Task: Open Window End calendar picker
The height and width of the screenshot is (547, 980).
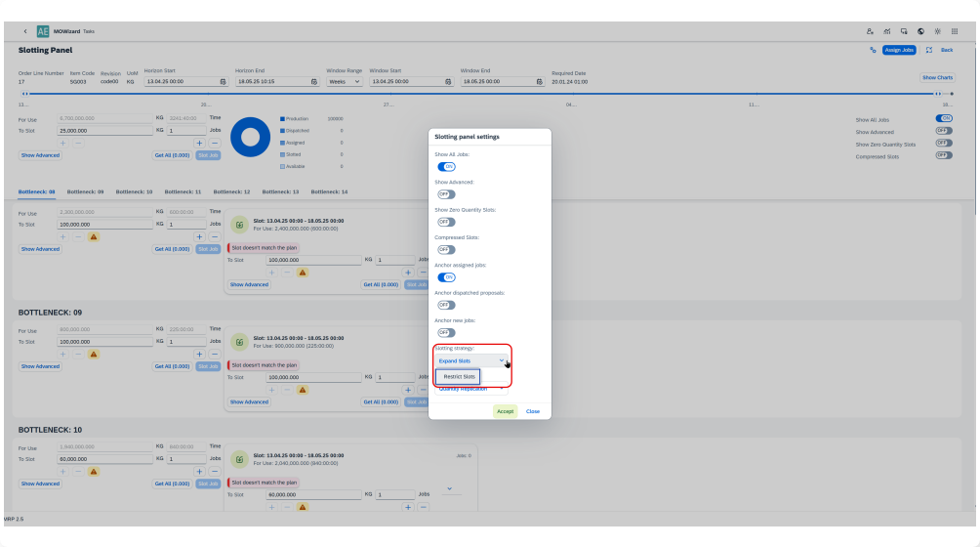Action: [x=540, y=82]
